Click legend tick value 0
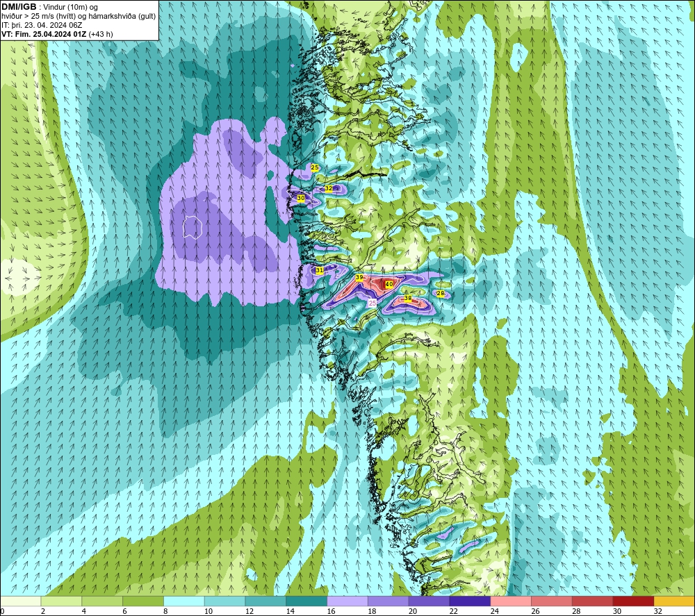This screenshot has width=695, height=616. pyautogui.click(x=2, y=611)
